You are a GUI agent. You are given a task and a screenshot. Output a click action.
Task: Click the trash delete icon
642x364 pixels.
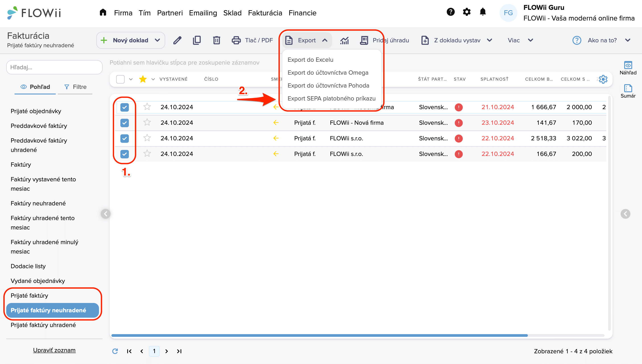pos(216,40)
